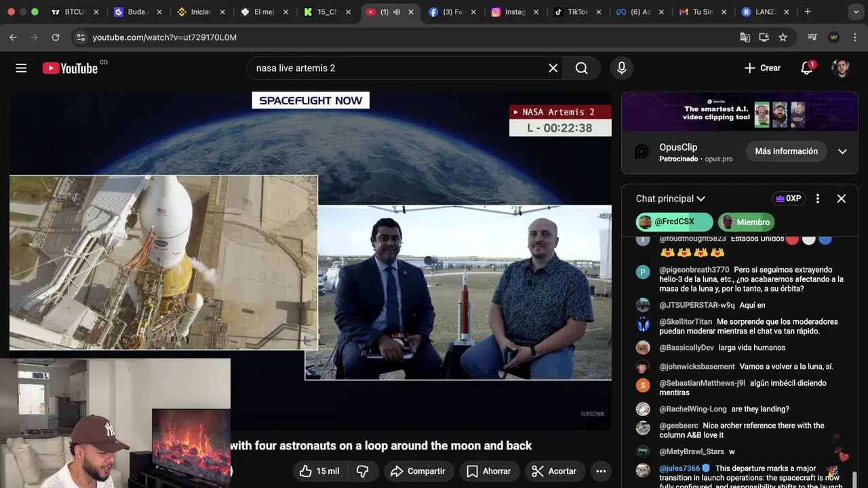Go back with the browser back arrow
The height and width of the screenshot is (488, 868).
(13, 37)
